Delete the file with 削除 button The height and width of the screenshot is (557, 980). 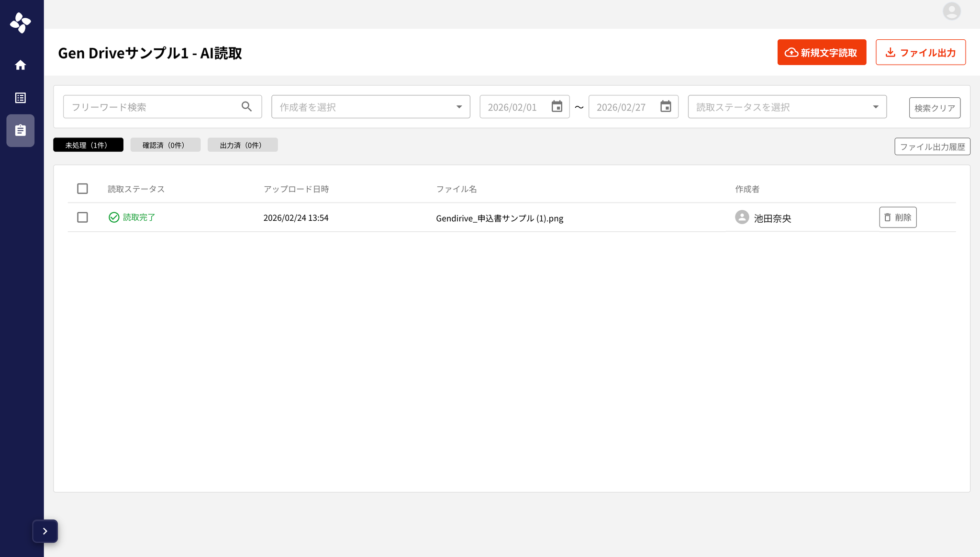[x=897, y=217]
